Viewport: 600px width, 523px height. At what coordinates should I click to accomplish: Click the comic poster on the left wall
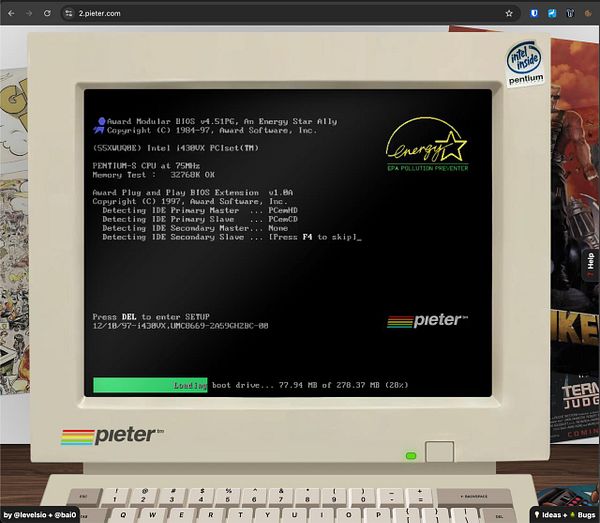[x=14, y=230]
